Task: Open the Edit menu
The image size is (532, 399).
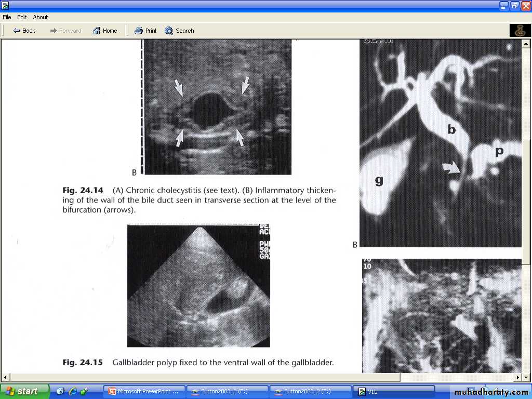Action: (x=22, y=17)
